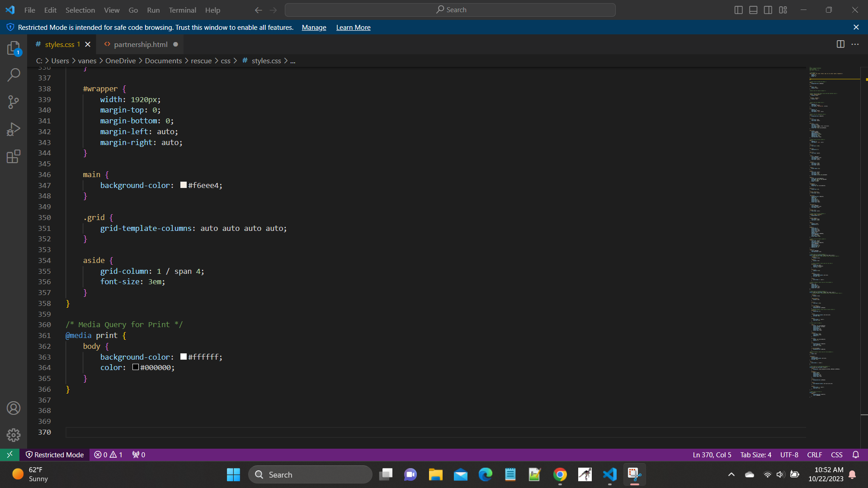Switch to the partnership.html tab
The width and height of the screenshot is (868, 488).
140,44
